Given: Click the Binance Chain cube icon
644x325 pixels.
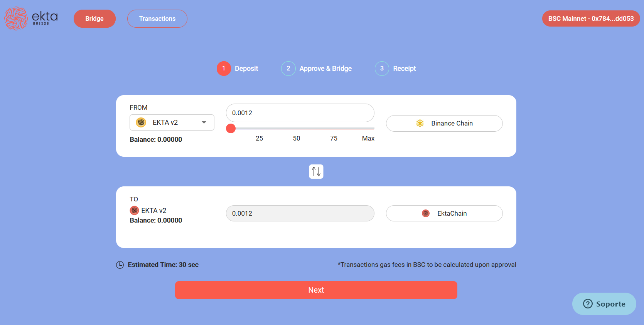Looking at the screenshot, I should tap(420, 123).
